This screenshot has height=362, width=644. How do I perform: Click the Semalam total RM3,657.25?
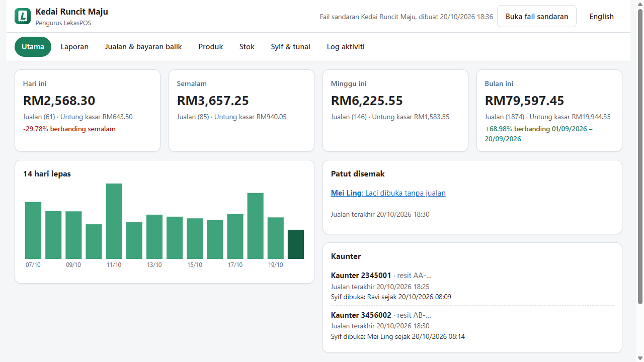pyautogui.click(x=213, y=101)
